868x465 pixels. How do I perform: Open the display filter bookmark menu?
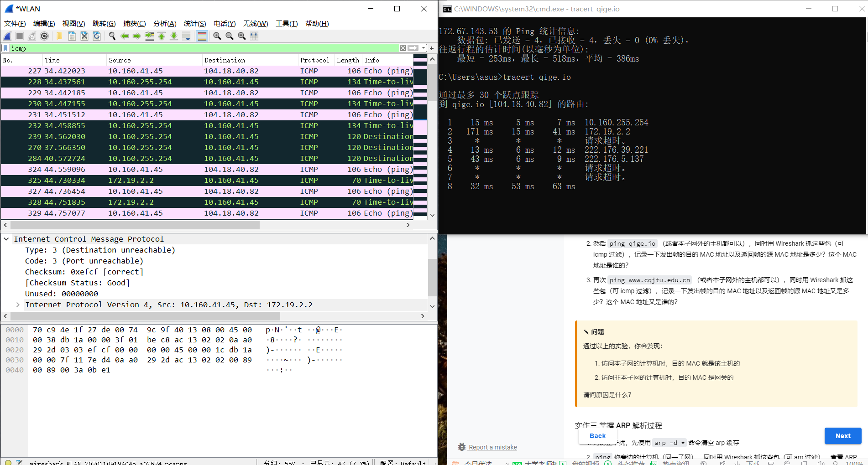point(5,48)
